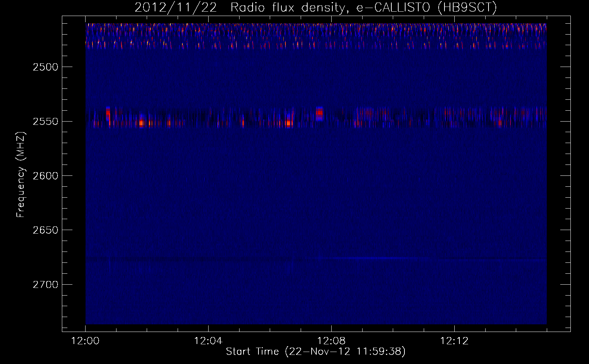This screenshot has width=589, height=364.
Task: Click the 2700 frequency tick label
Action: tap(46, 285)
